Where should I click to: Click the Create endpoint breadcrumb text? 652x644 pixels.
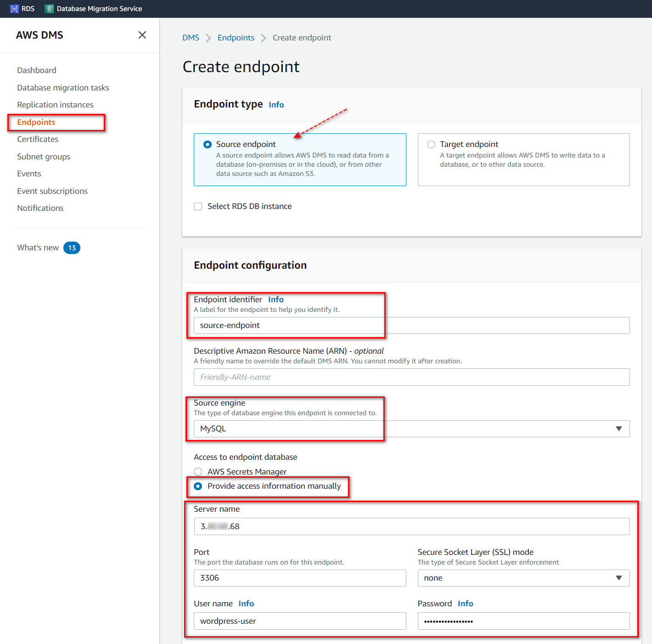(x=302, y=38)
